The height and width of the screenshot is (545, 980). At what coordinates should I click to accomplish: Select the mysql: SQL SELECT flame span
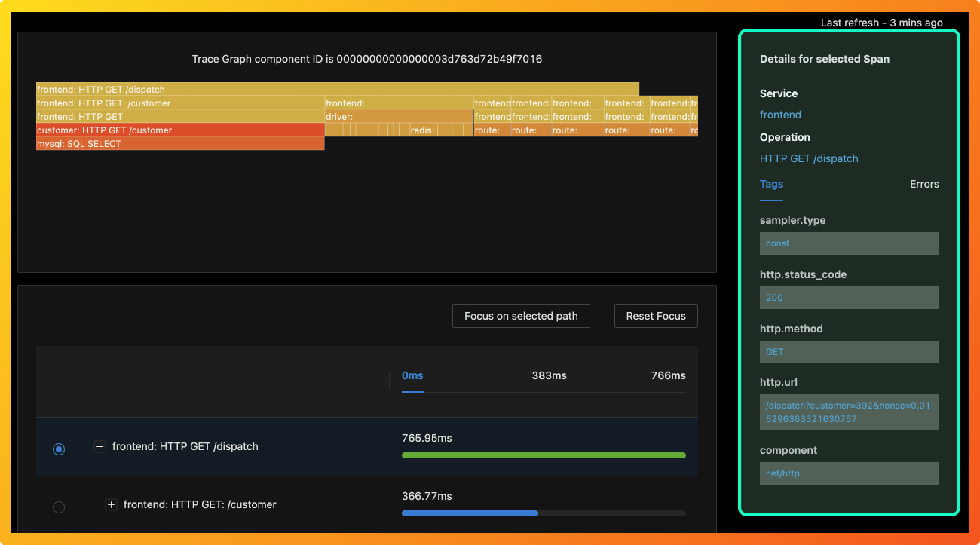180,143
